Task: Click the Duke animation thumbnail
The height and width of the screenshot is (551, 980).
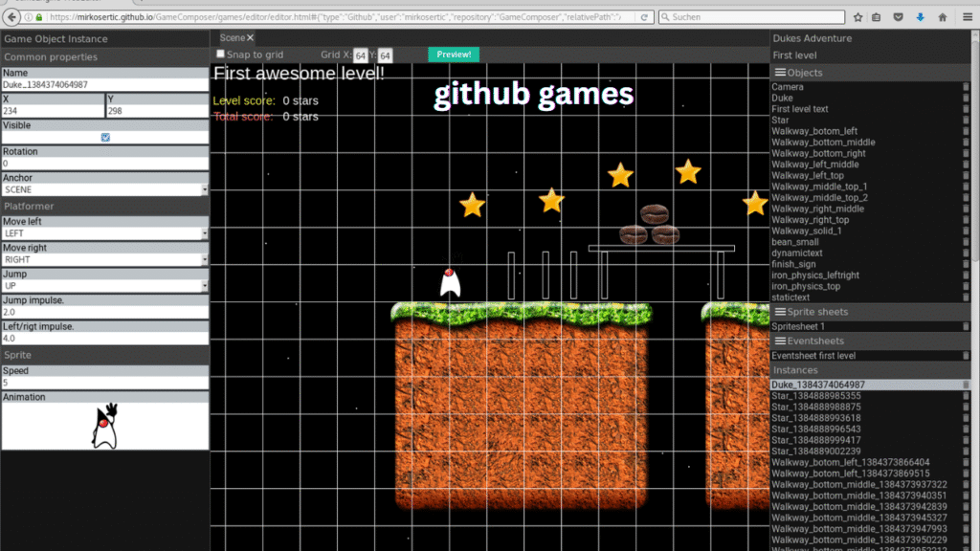Action: tap(105, 426)
